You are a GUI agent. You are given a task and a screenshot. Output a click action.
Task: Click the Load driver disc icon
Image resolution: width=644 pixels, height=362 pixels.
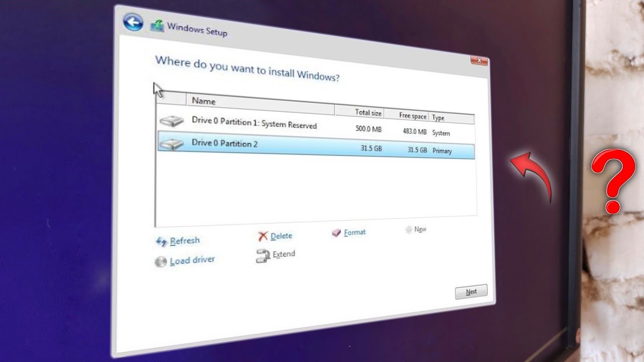click(161, 262)
